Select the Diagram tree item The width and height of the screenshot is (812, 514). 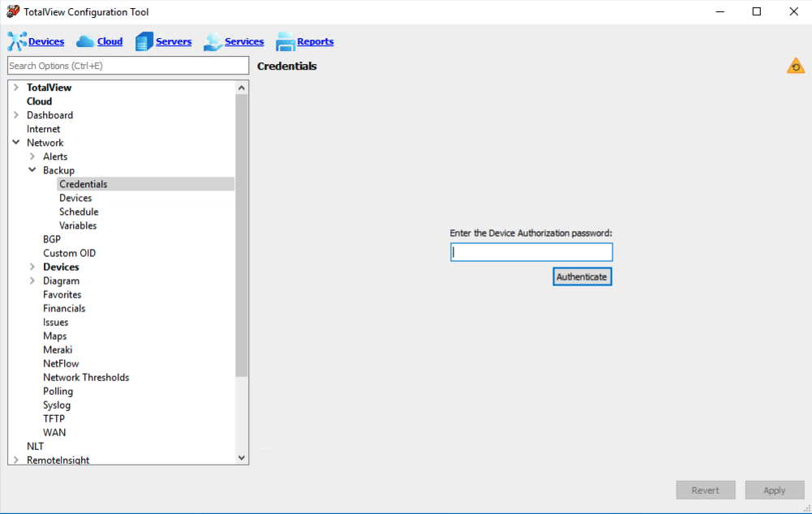coord(61,281)
